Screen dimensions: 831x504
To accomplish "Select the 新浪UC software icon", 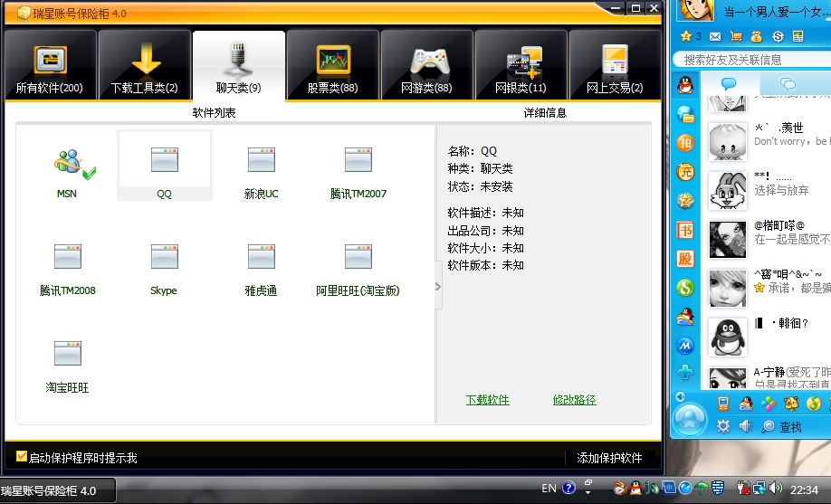I will (x=262, y=159).
